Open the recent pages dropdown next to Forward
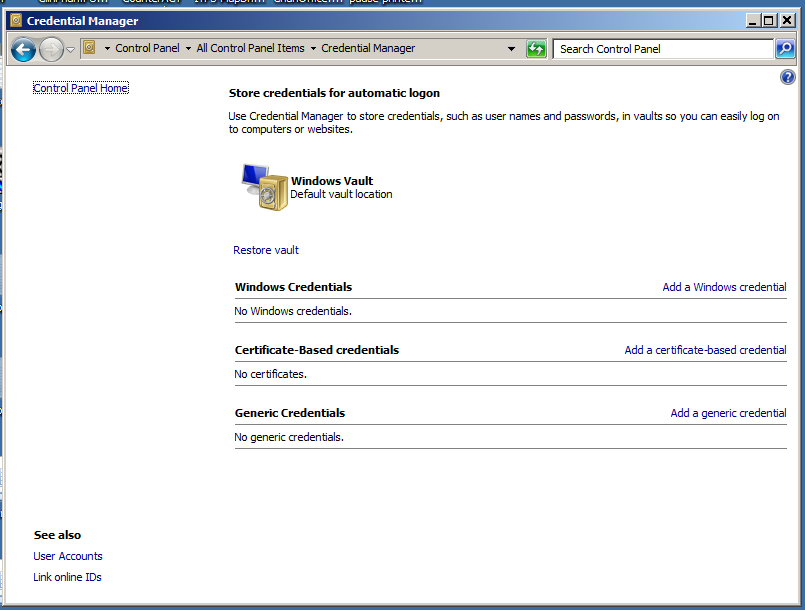Image resolution: width=805 pixels, height=610 pixels. (71, 50)
